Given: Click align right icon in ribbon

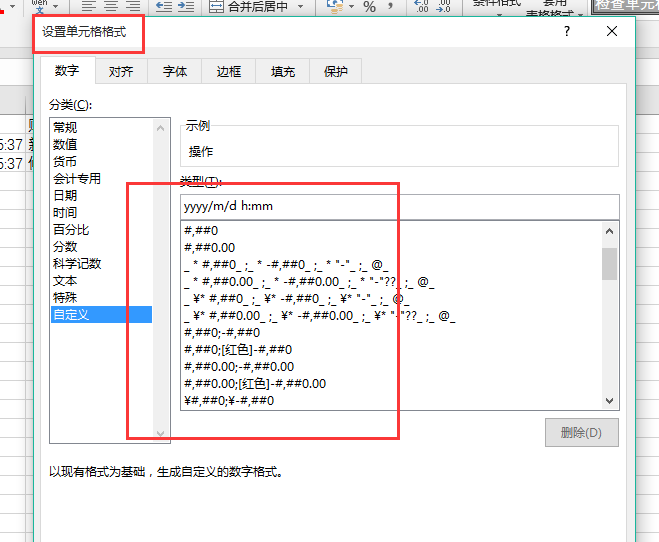Looking at the screenshot, I should (x=133, y=6).
